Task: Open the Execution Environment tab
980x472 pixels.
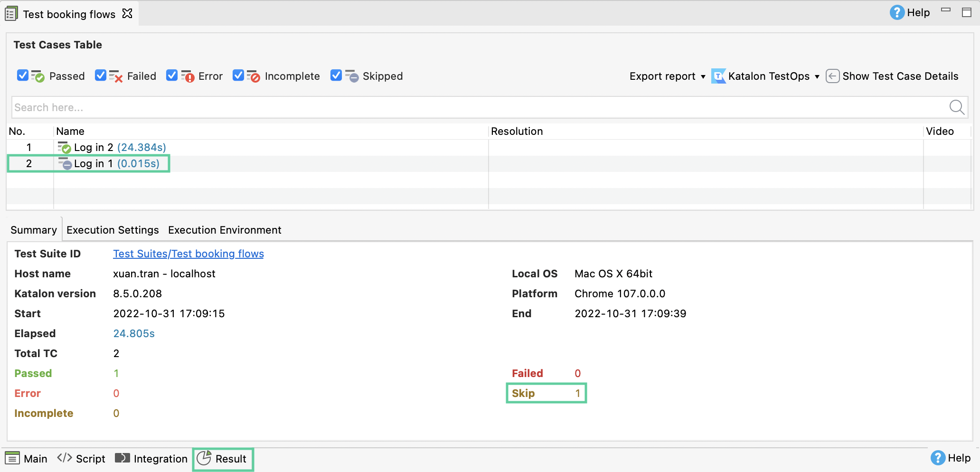Action: [x=225, y=230]
